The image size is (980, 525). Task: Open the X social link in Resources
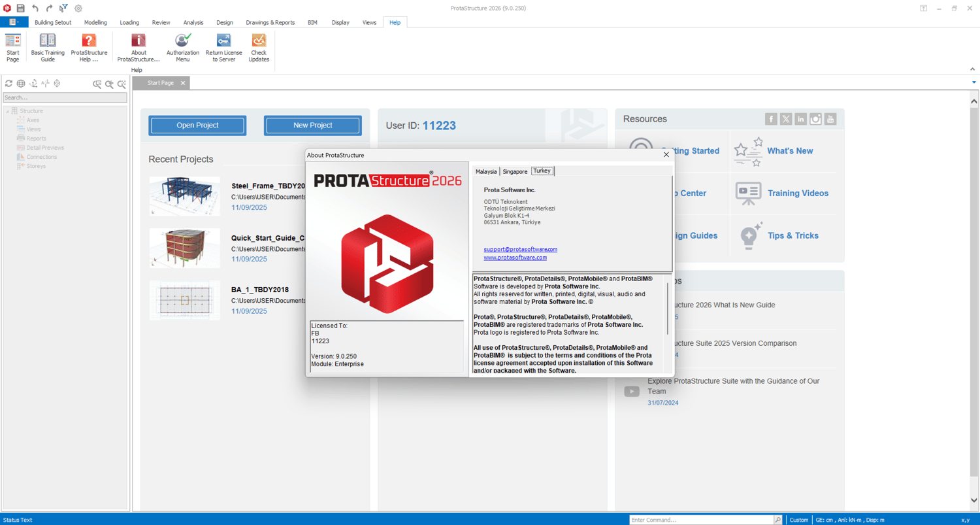(x=786, y=119)
